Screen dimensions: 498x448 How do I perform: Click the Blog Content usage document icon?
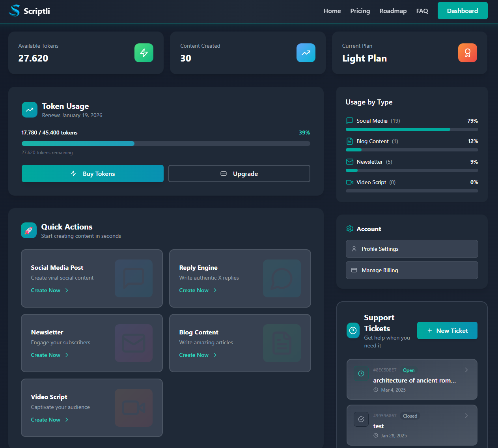[350, 141]
